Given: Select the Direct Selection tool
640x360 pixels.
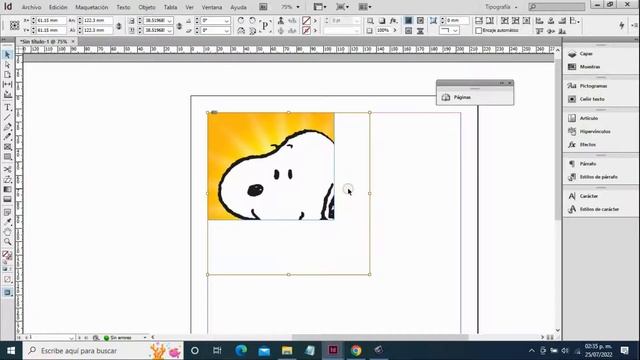Looking at the screenshot, I should [7, 65].
